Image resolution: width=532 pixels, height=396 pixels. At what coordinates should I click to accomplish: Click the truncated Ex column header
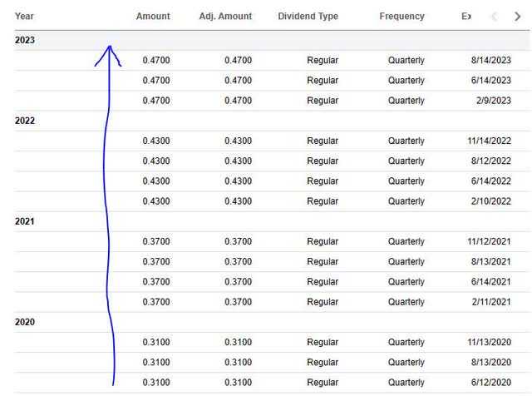(x=466, y=17)
